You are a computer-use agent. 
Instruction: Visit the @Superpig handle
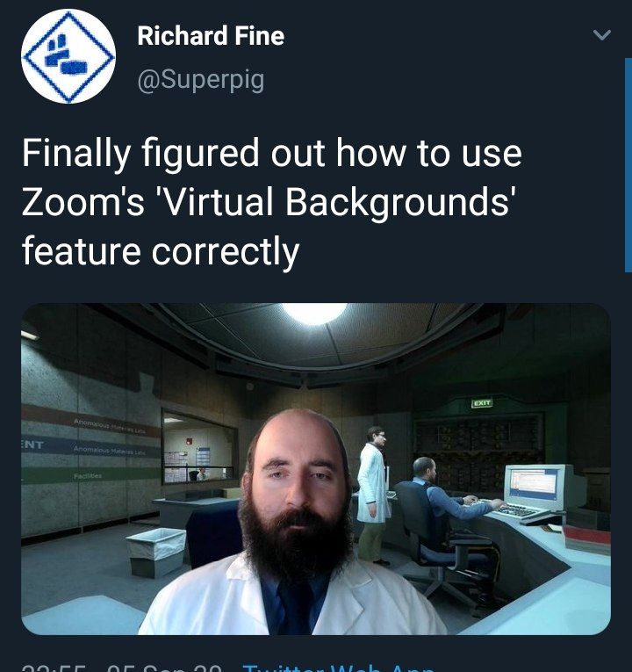200,80
